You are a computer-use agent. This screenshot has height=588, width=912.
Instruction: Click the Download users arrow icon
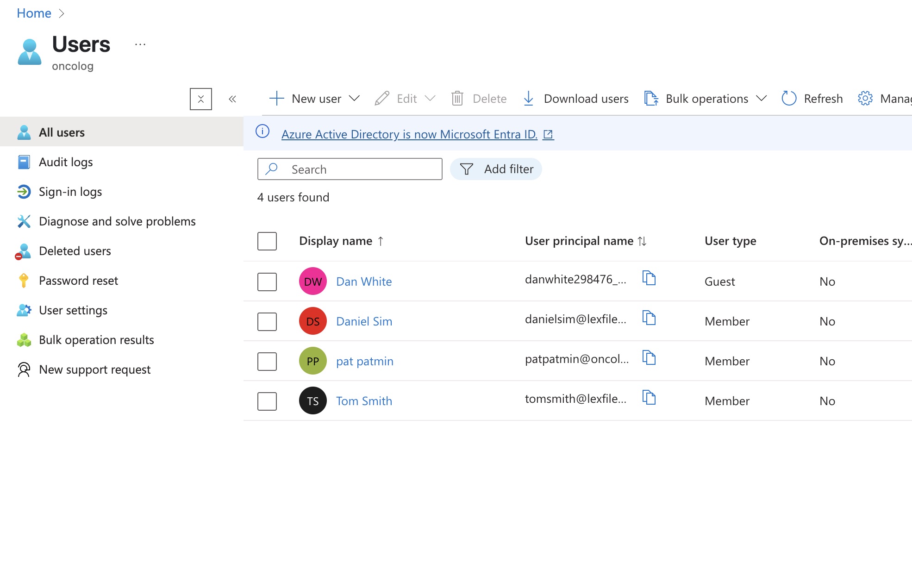[x=528, y=99]
